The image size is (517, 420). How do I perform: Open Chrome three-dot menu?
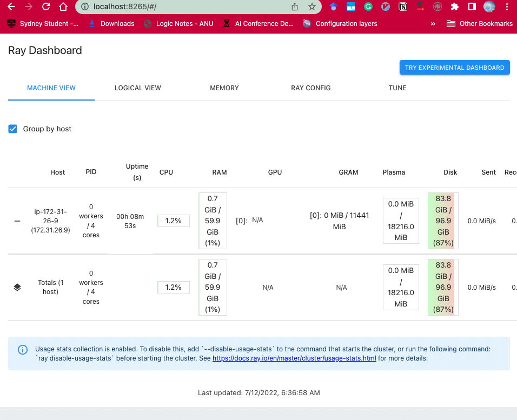[x=507, y=6]
